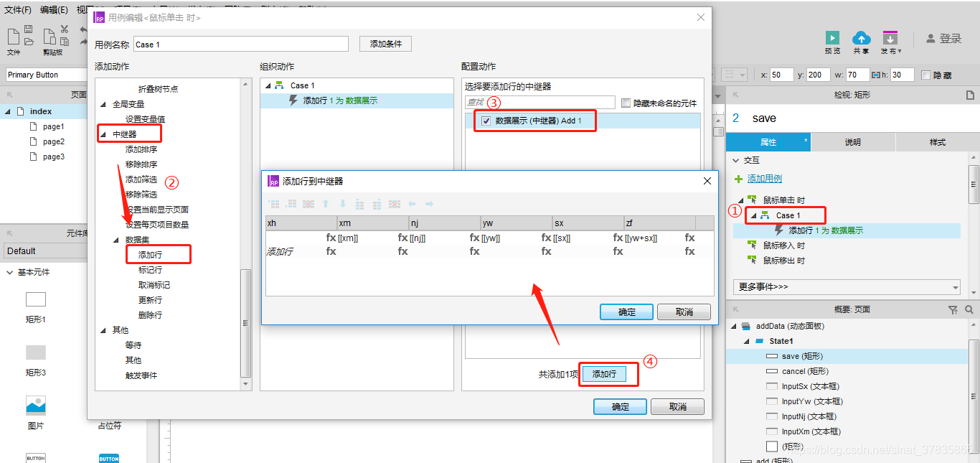This screenshot has height=463, width=980.
Task: Click the fx icon beside [[yw+sx]]
Action: click(x=618, y=238)
